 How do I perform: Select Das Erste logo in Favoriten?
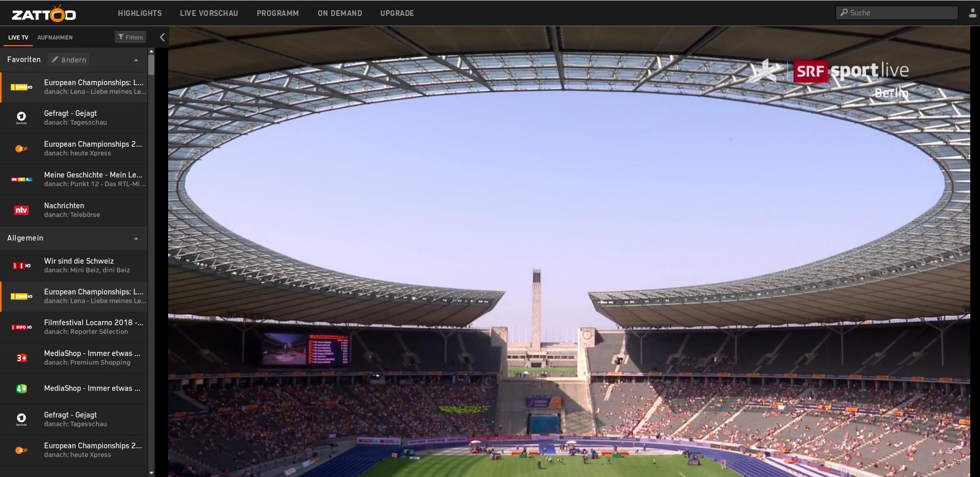[22, 117]
